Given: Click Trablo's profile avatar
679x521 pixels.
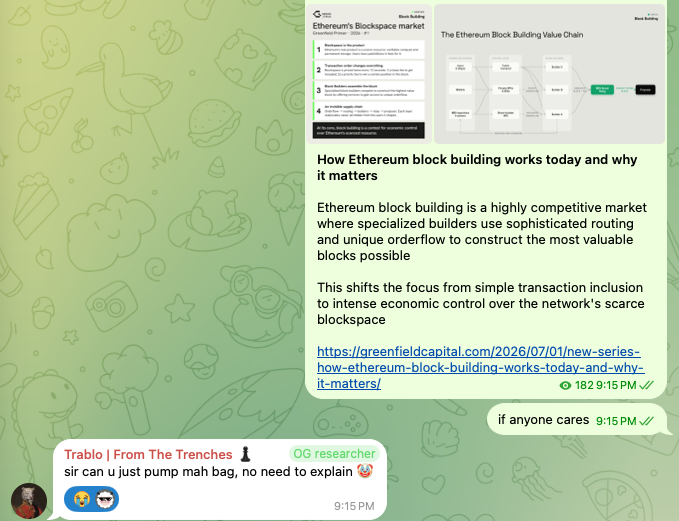Looking at the screenshot, I should (29, 501).
